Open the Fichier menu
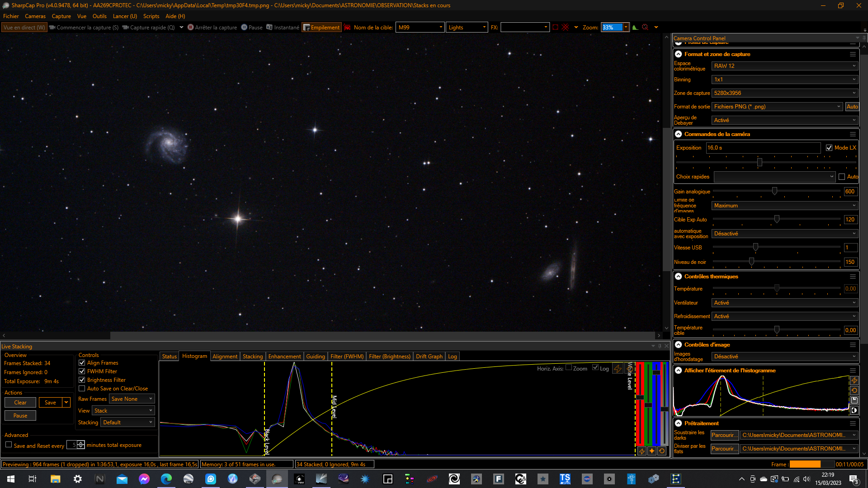868x488 pixels. coord(11,16)
